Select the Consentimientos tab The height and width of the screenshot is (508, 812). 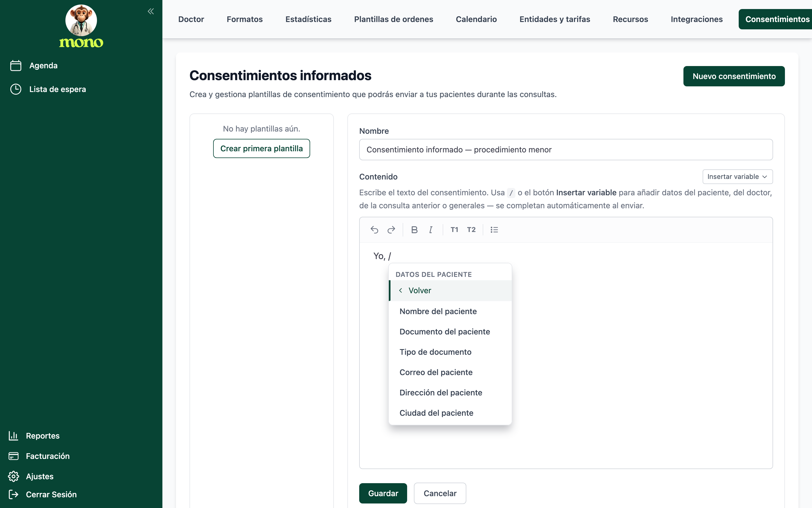pyautogui.click(x=775, y=19)
